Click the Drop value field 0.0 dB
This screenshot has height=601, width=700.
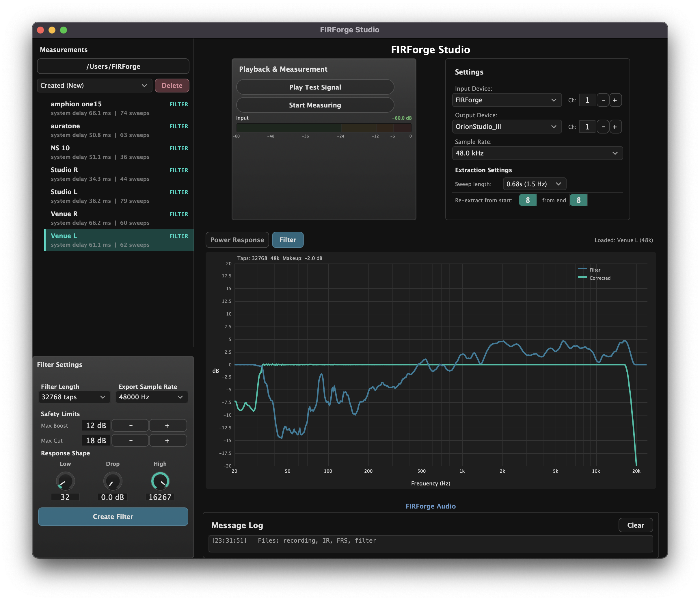click(x=113, y=497)
